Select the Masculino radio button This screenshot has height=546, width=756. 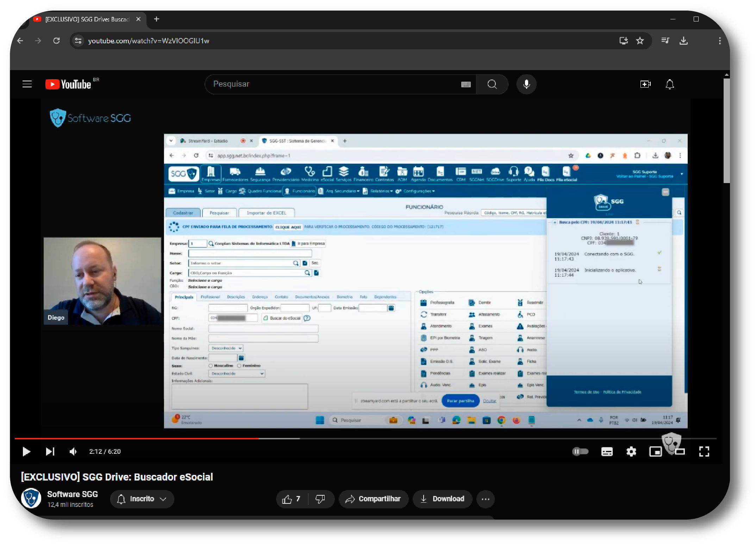211,366
